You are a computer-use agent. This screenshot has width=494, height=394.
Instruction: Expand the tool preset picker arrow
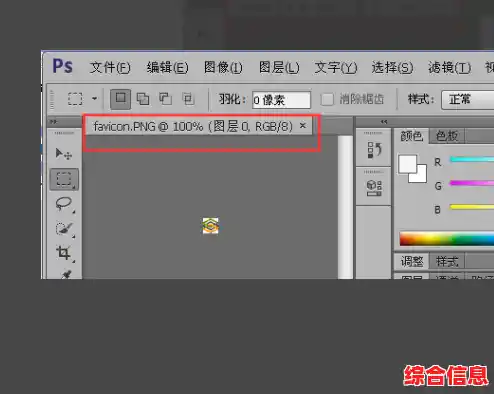tap(95, 99)
